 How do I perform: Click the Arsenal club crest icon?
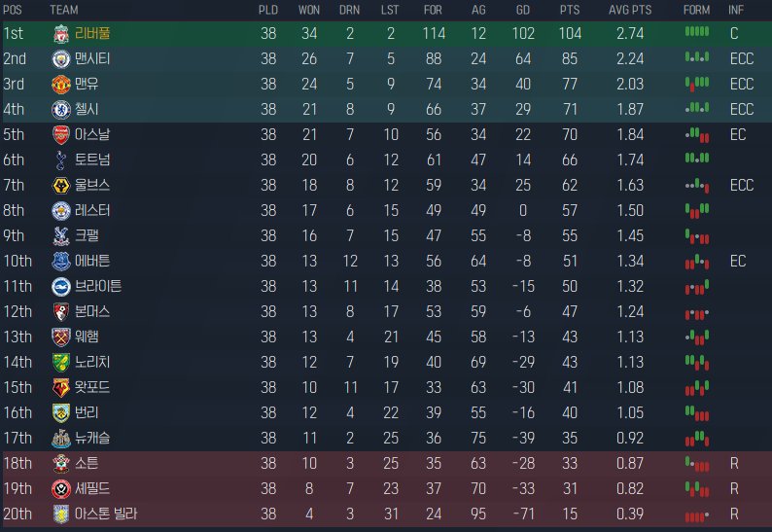[x=61, y=134]
